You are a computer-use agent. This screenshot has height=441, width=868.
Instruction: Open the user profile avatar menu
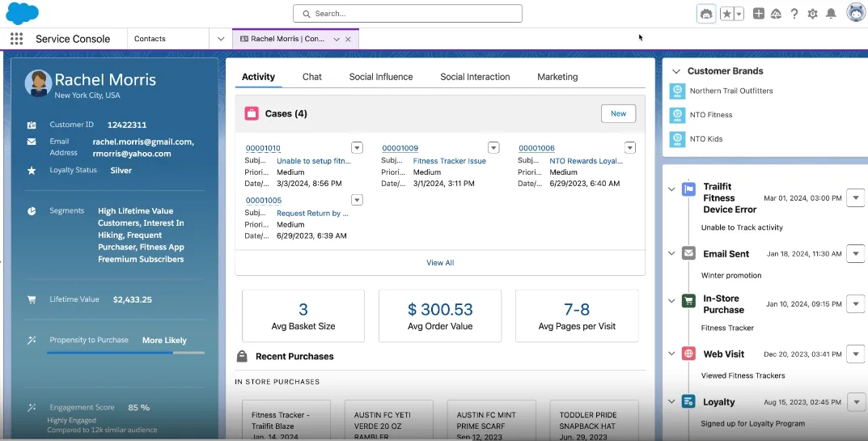pyautogui.click(x=857, y=13)
